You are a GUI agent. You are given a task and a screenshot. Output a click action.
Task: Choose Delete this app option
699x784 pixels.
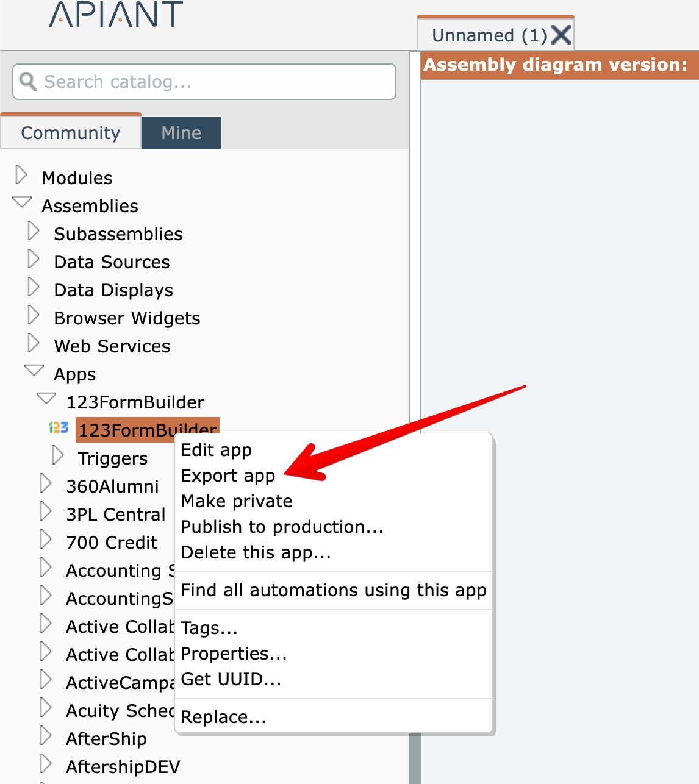(x=256, y=552)
